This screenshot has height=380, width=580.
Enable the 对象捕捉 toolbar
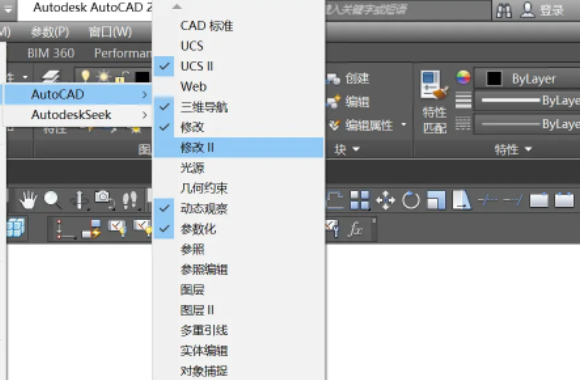[x=238, y=371]
